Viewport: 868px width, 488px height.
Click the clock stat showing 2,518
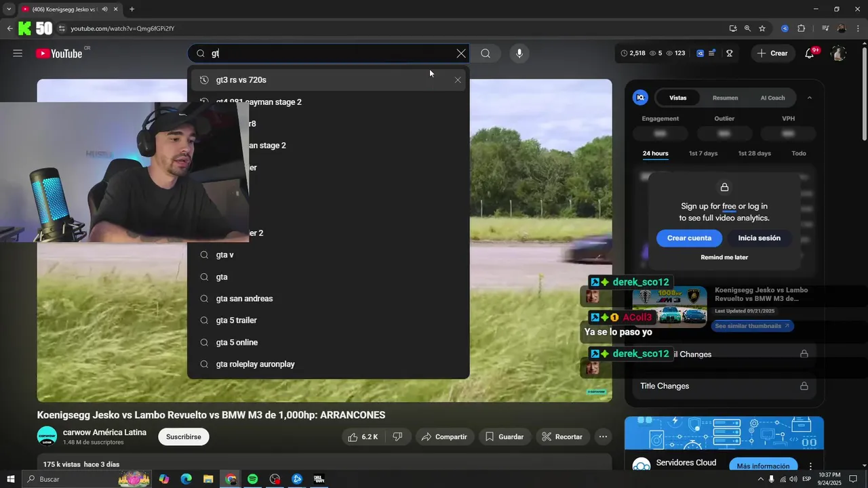[x=633, y=54]
